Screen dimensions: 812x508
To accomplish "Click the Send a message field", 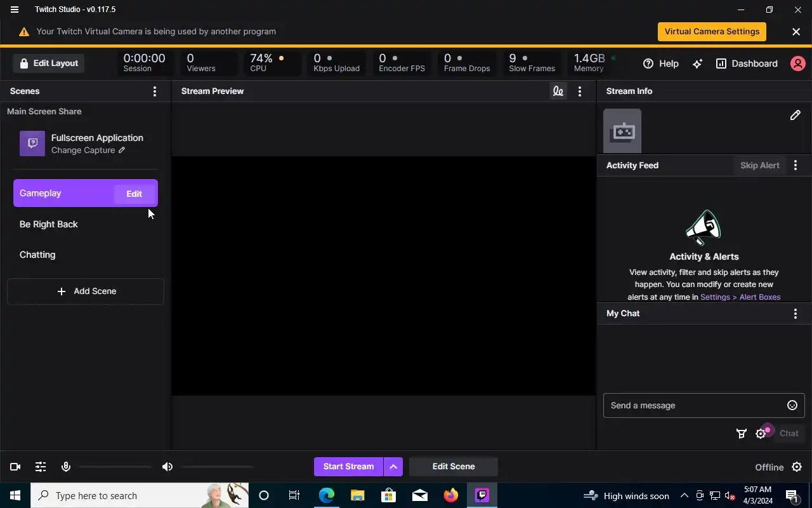I will (704, 405).
